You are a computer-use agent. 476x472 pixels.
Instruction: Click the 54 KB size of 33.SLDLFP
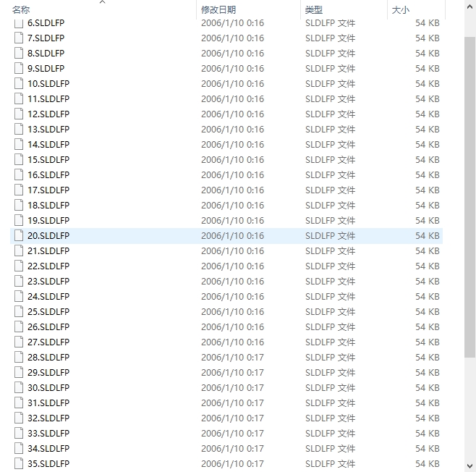pyautogui.click(x=428, y=433)
